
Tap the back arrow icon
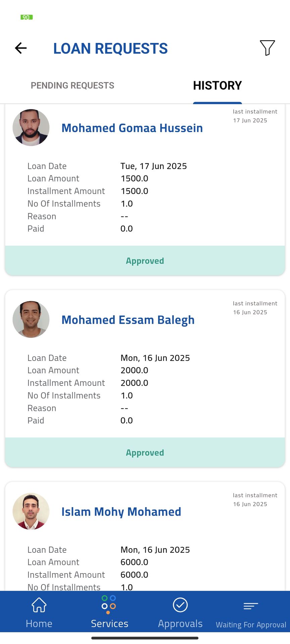(21, 48)
